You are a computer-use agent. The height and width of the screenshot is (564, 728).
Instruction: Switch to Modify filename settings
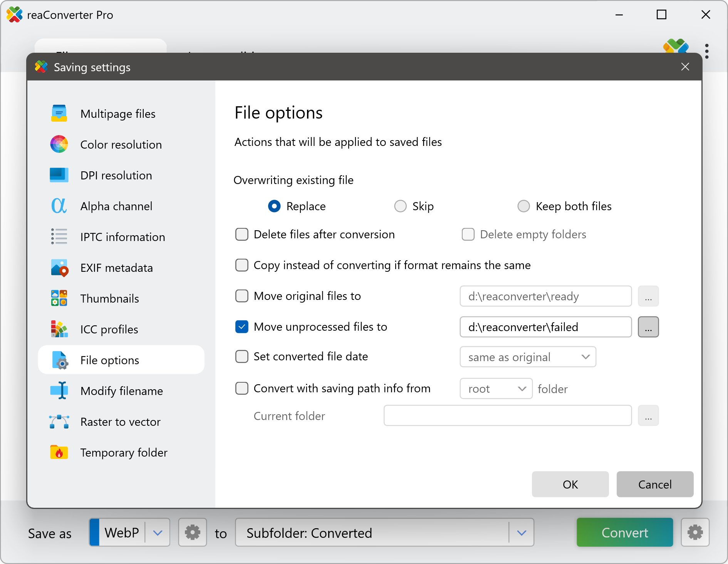click(x=121, y=391)
